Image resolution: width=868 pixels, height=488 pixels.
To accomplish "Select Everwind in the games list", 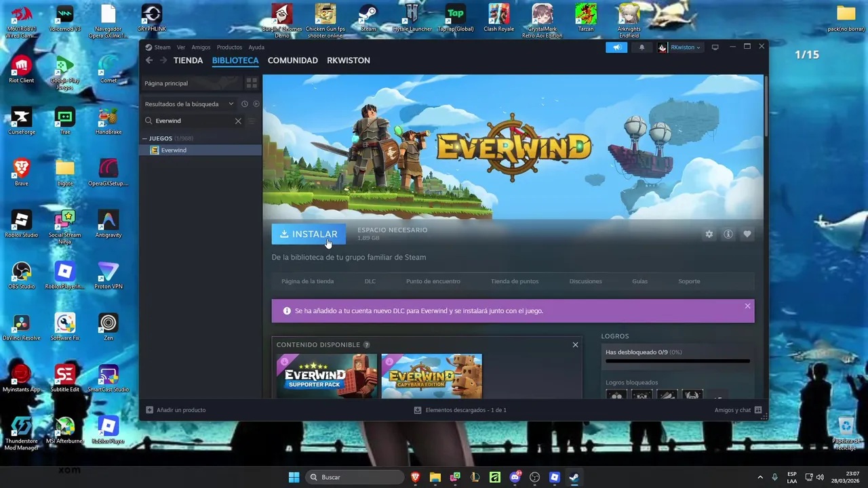I will click(201, 150).
